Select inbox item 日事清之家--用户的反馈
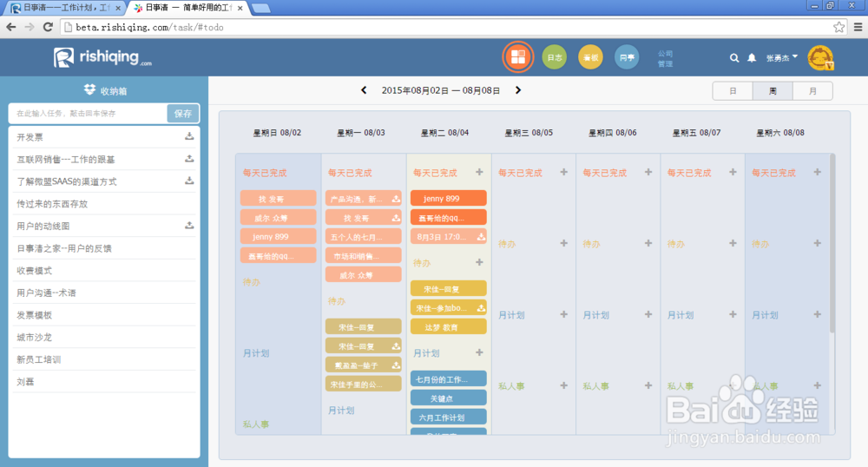Image resolution: width=868 pixels, height=467 pixels. point(104,248)
